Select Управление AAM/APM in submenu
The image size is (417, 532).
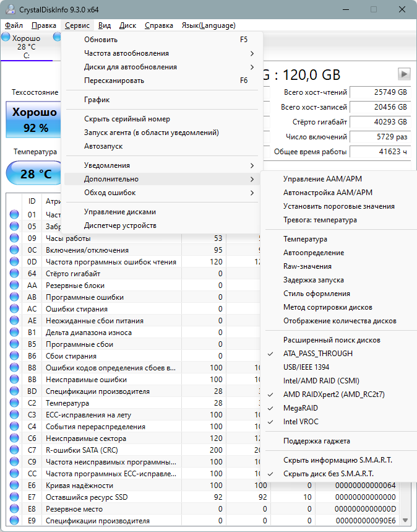coord(338,179)
